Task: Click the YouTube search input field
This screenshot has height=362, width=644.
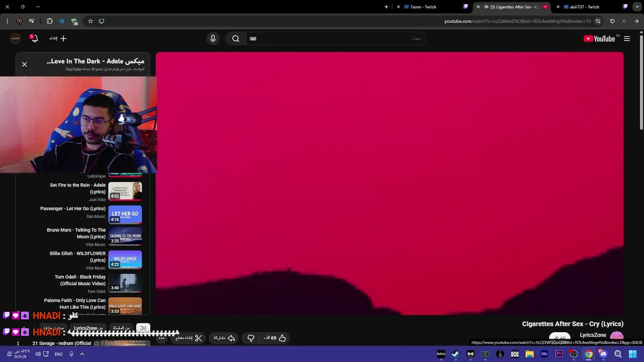Action: point(335,38)
